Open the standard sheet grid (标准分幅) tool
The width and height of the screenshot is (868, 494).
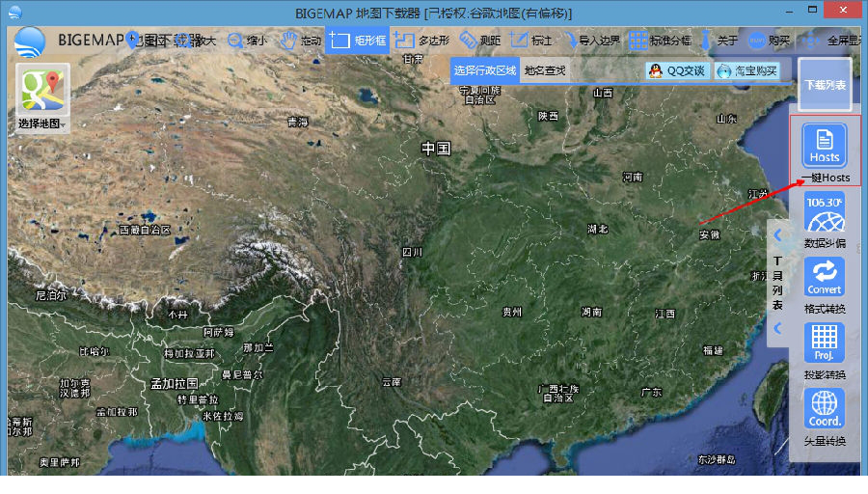tap(661, 41)
